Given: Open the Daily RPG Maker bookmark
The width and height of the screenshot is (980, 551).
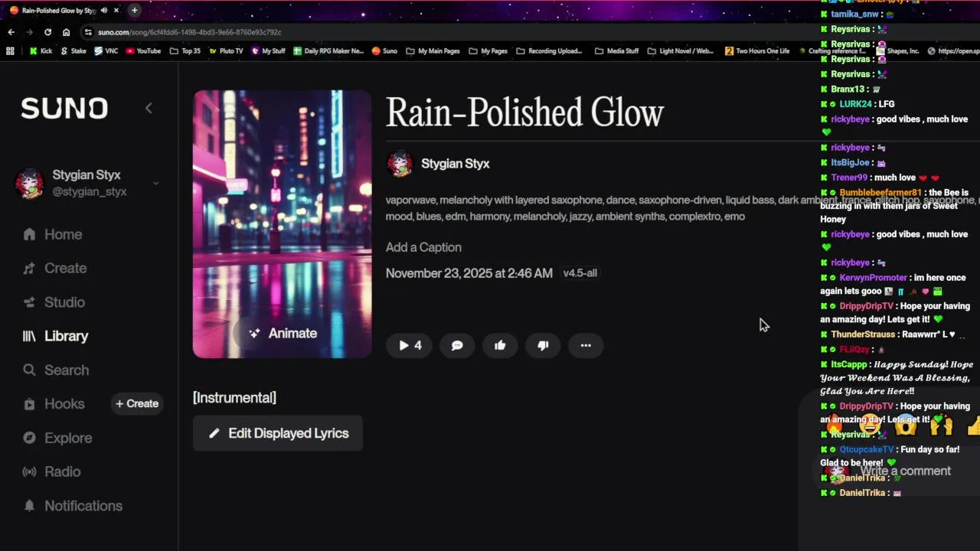Looking at the screenshot, I should [328, 51].
